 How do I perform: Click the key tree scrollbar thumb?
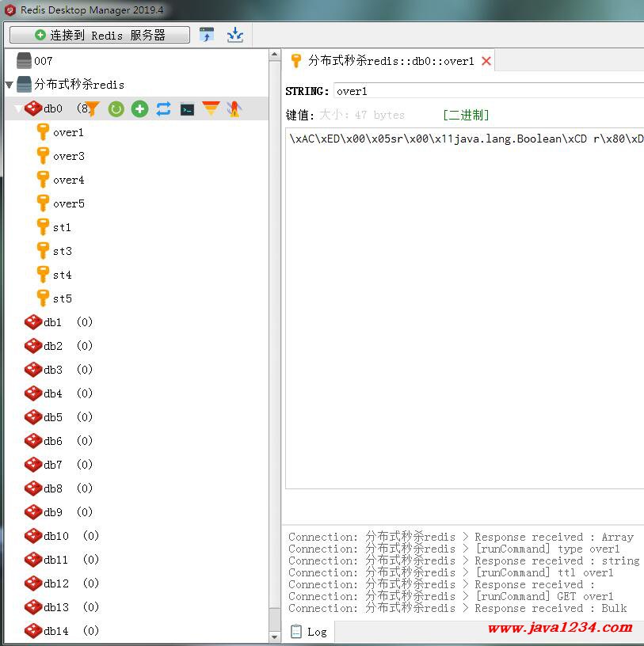tap(275, 334)
